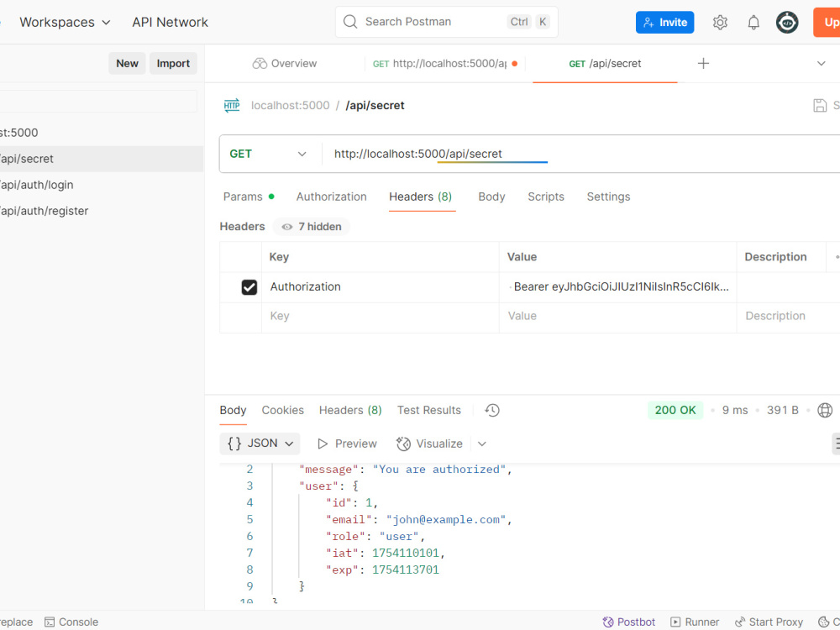Open the GET method dropdown

(268, 154)
